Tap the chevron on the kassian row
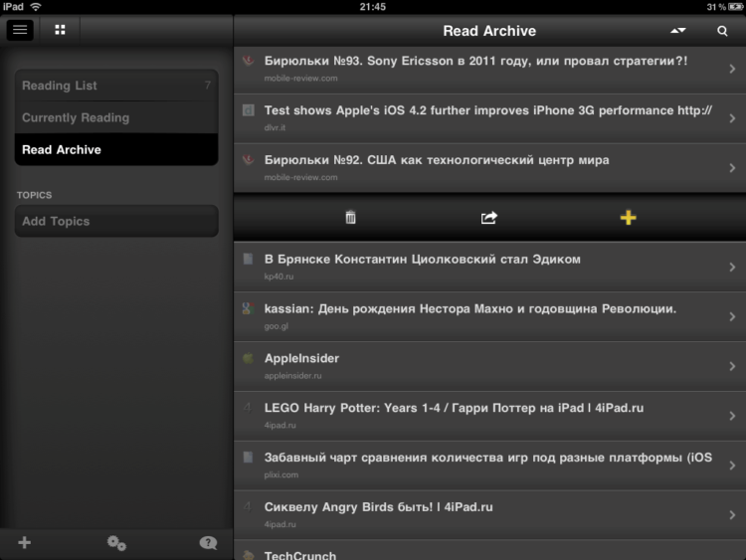This screenshot has width=746, height=560. pos(732,316)
